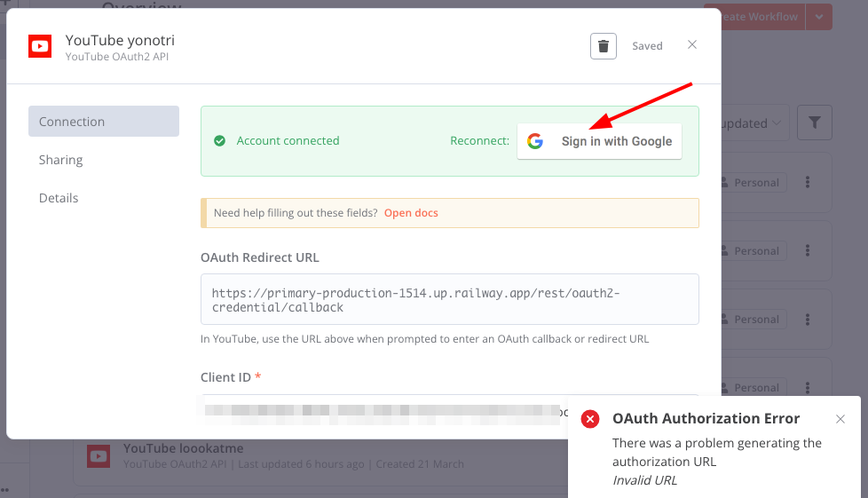Open three-dot menu of fourth Personal row
Image resolution: width=868 pixels, height=498 pixels.
point(808,387)
